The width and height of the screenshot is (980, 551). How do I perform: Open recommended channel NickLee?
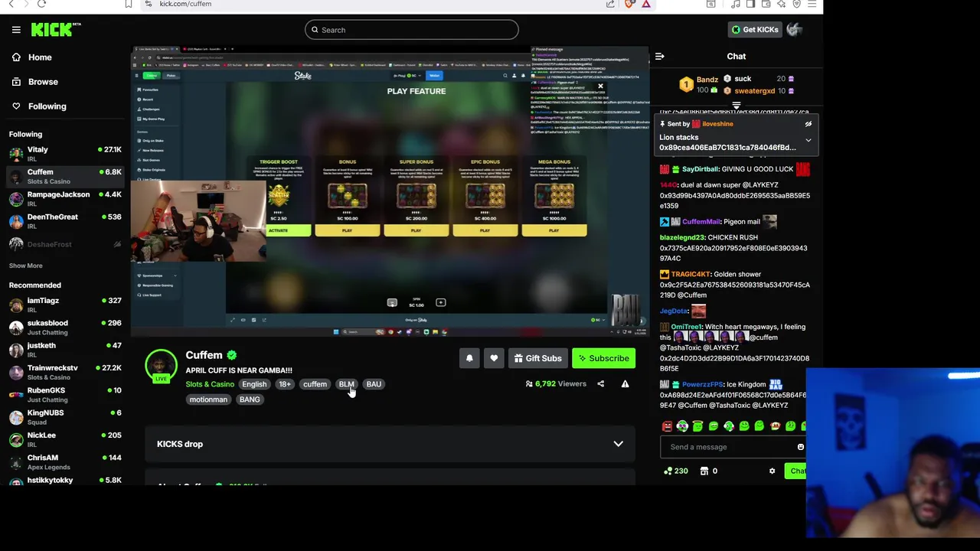(65, 439)
